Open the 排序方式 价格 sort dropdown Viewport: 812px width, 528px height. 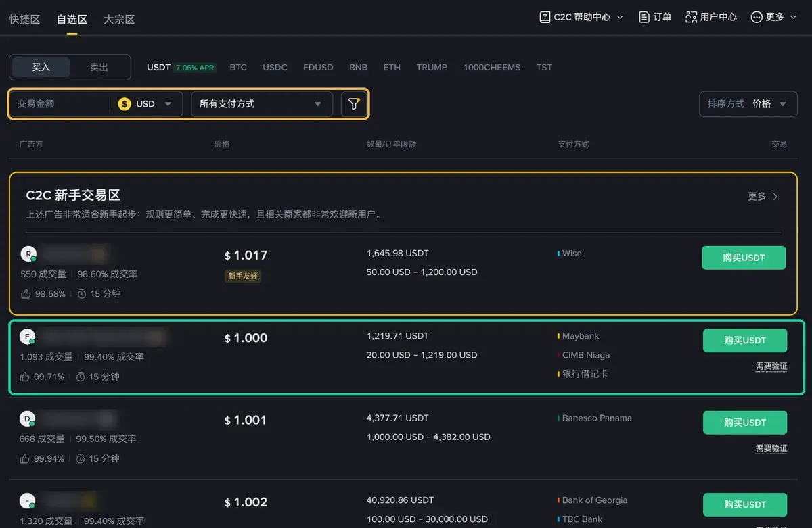click(x=748, y=104)
